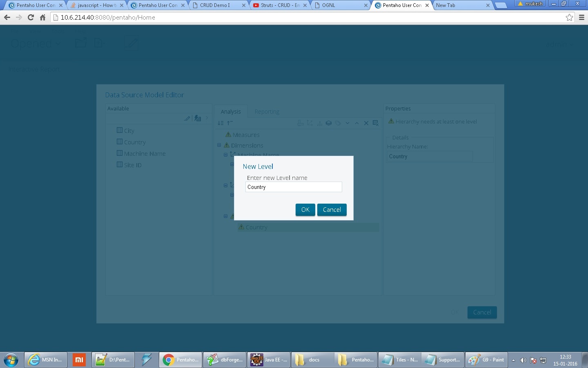The image size is (588, 368).
Task: Click the right arrow in Available toolbar
Action: tap(207, 118)
